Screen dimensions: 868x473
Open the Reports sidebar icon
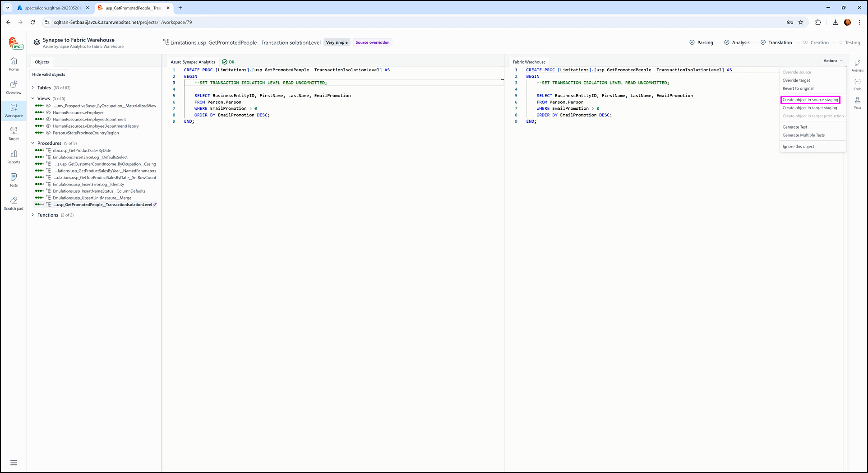click(x=14, y=157)
